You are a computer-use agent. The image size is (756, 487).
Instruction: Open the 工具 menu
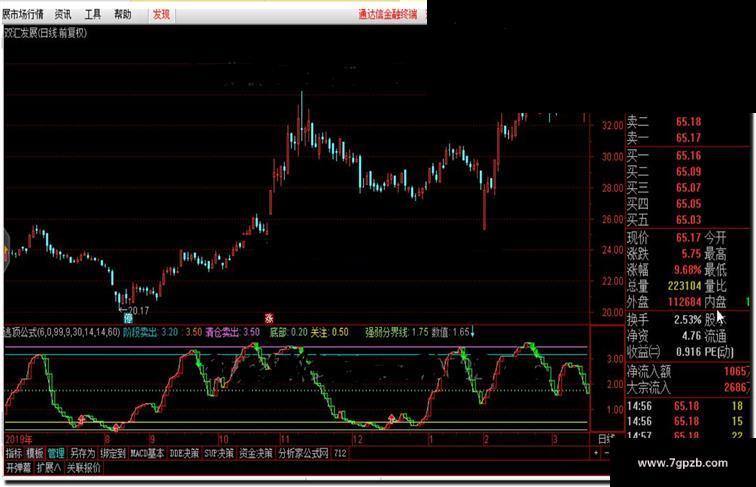pyautogui.click(x=93, y=14)
